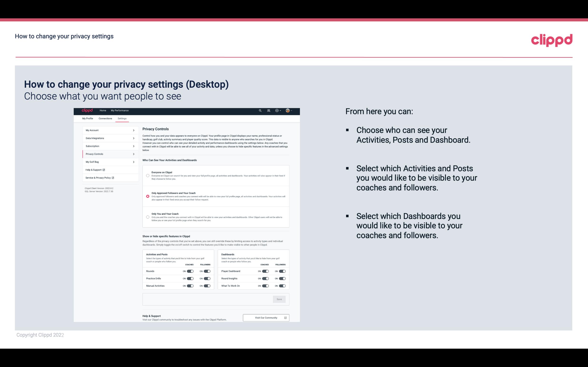Viewport: 588px width, 367px height.
Task: Select the Everyone on Clippd radio button
Action: [147, 176]
